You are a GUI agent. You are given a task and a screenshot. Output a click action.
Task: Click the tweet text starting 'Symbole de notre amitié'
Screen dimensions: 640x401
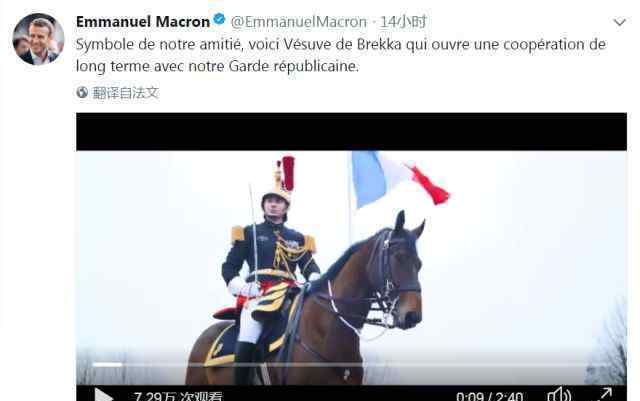coord(341,55)
